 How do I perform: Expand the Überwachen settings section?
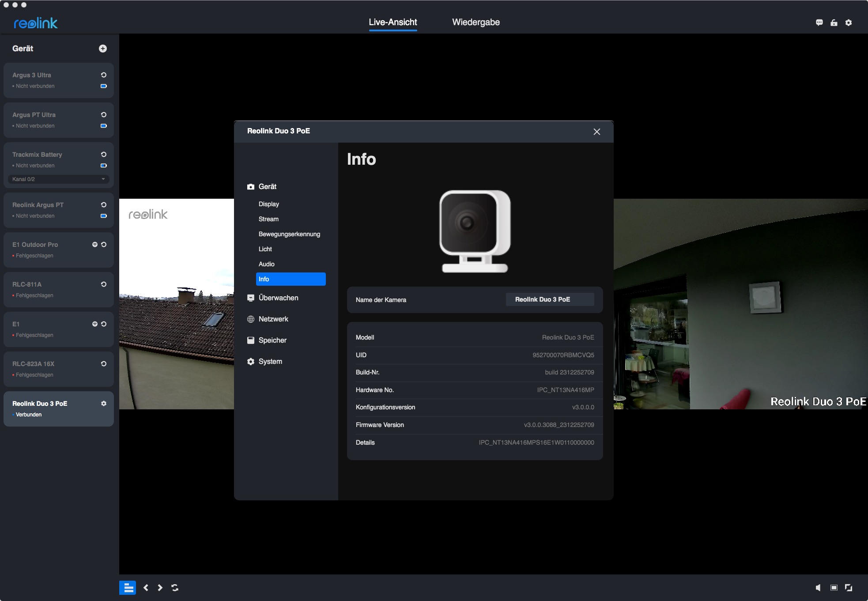point(278,298)
